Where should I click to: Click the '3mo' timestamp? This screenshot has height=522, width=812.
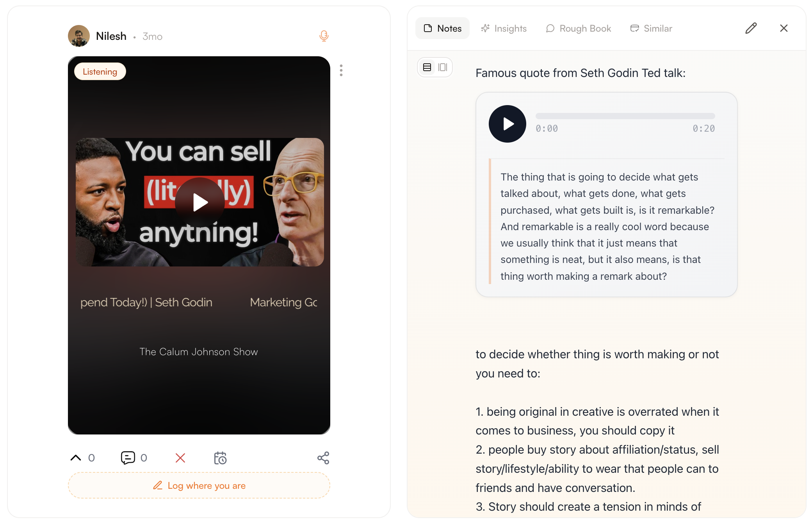pos(152,36)
